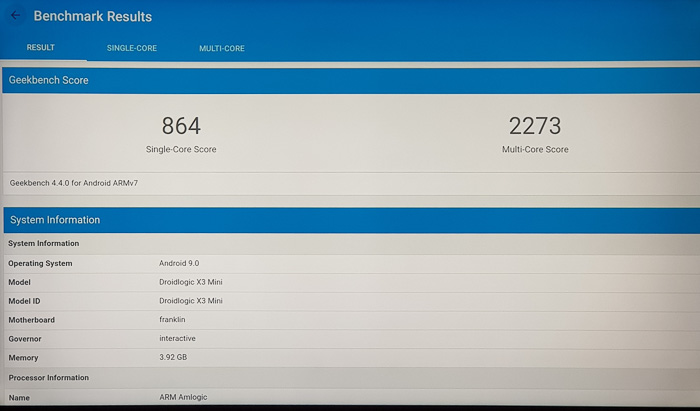Click the Model row label

coord(20,282)
